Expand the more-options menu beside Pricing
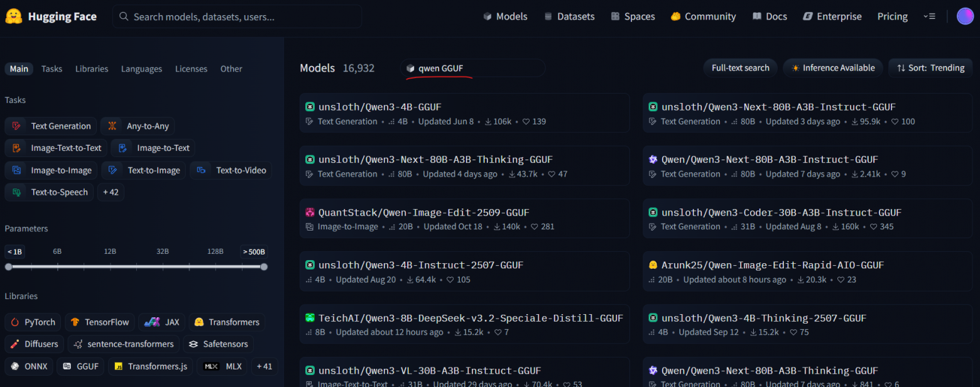Image resolution: width=980 pixels, height=387 pixels. (929, 16)
